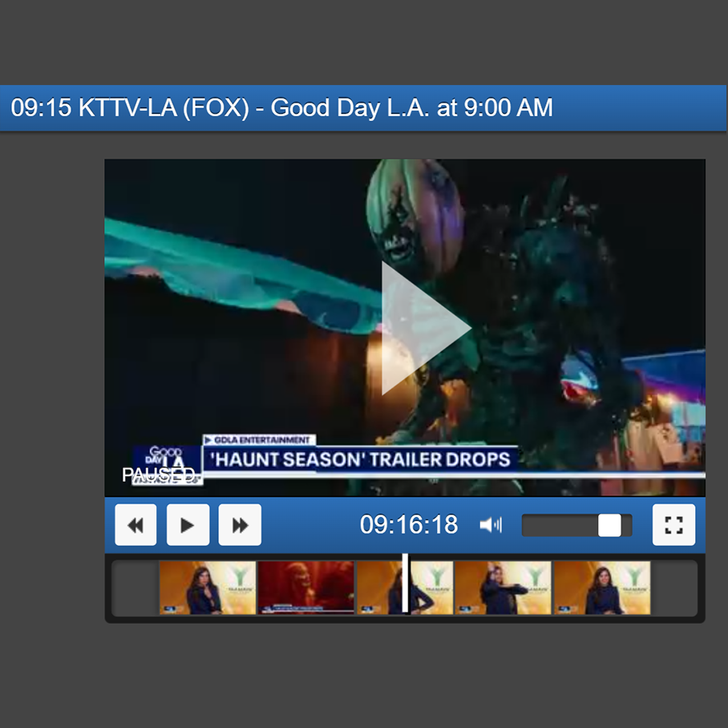Start playback with the small play button
The width and height of the screenshot is (728, 728).
pyautogui.click(x=188, y=525)
